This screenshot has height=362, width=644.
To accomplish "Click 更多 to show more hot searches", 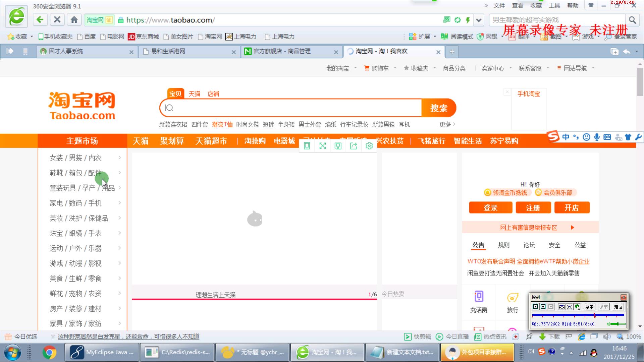I will pos(447,124).
